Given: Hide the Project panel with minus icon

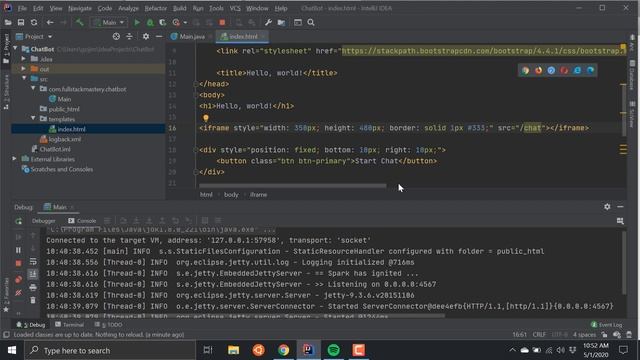Looking at the screenshot, I should coord(159,36).
